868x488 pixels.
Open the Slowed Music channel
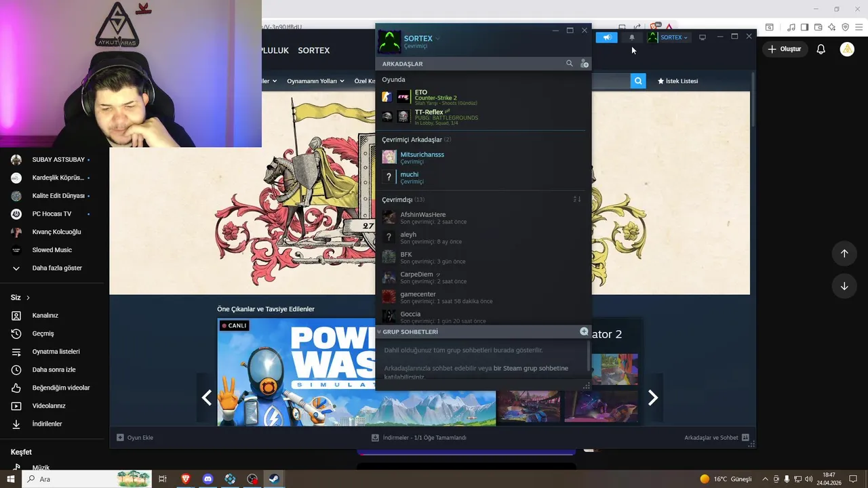click(52, 249)
